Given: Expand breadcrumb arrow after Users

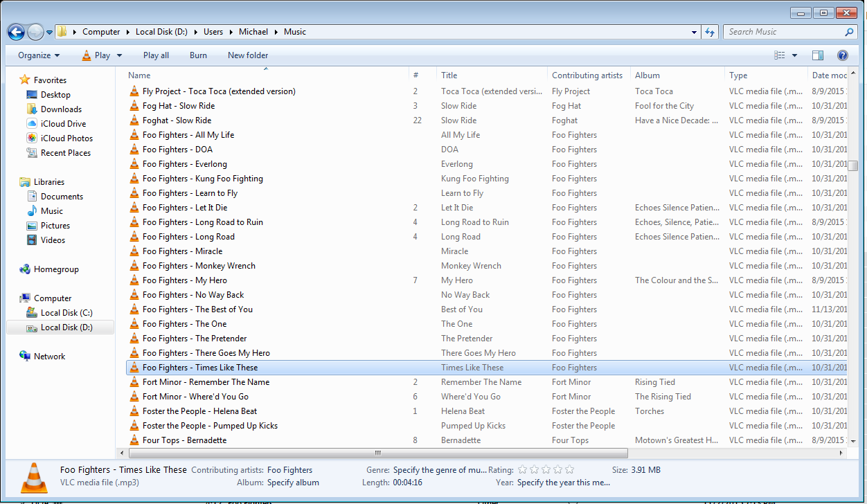Looking at the screenshot, I should (x=231, y=32).
